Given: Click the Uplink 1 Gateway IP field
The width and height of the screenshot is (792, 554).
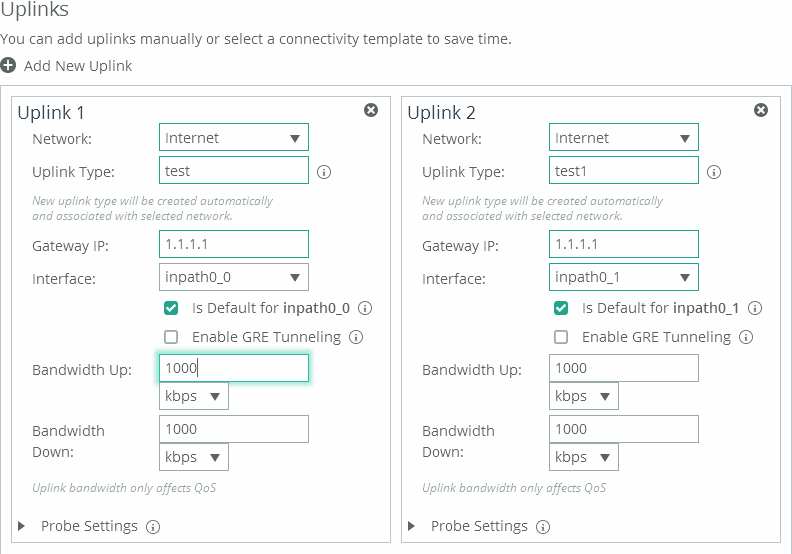Looking at the screenshot, I should pos(234,244).
